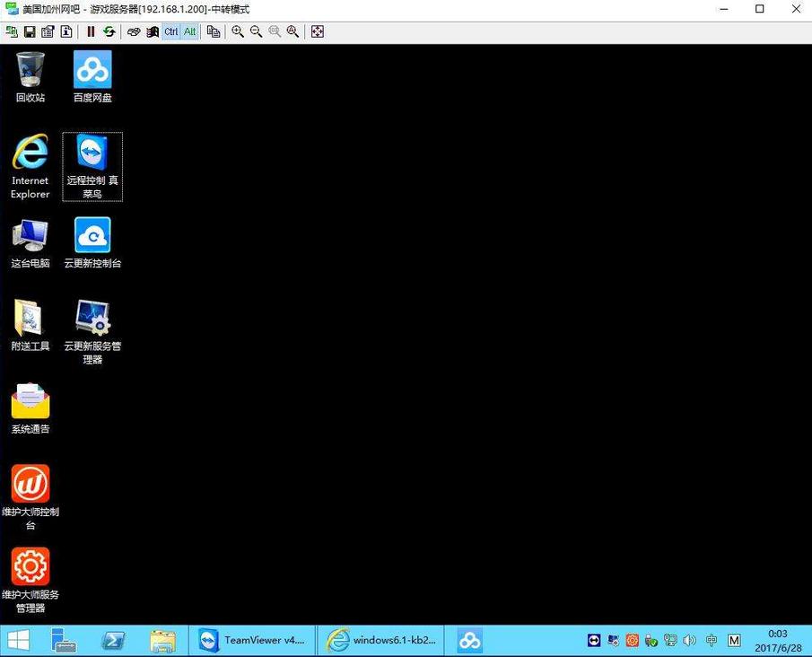Toggle the Ctrl key button
The width and height of the screenshot is (812, 657).
[x=170, y=31]
